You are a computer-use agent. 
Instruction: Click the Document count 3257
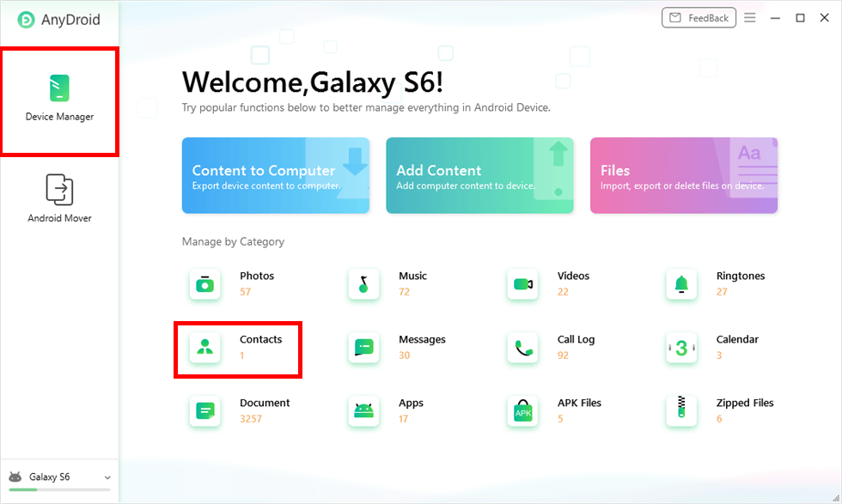tap(251, 419)
